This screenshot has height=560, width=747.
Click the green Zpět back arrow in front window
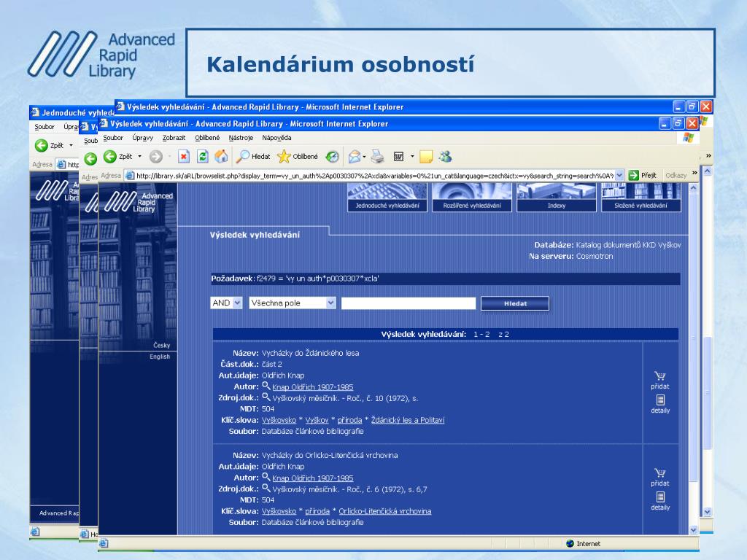111,156
